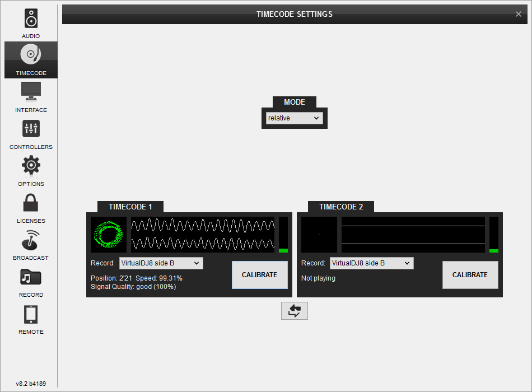532x392 pixels.
Task: Close the Timecode Settings window
Action: coord(518,14)
